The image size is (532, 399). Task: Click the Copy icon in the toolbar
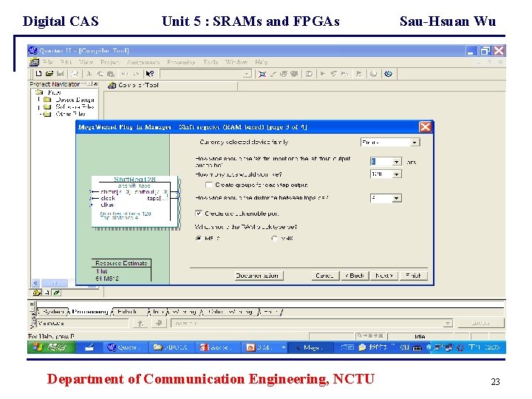pos(100,74)
